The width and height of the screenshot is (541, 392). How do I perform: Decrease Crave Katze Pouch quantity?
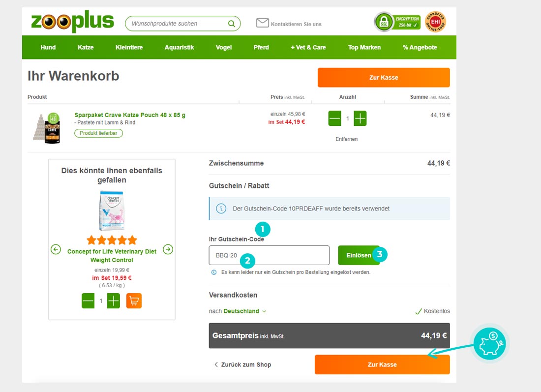coord(334,119)
